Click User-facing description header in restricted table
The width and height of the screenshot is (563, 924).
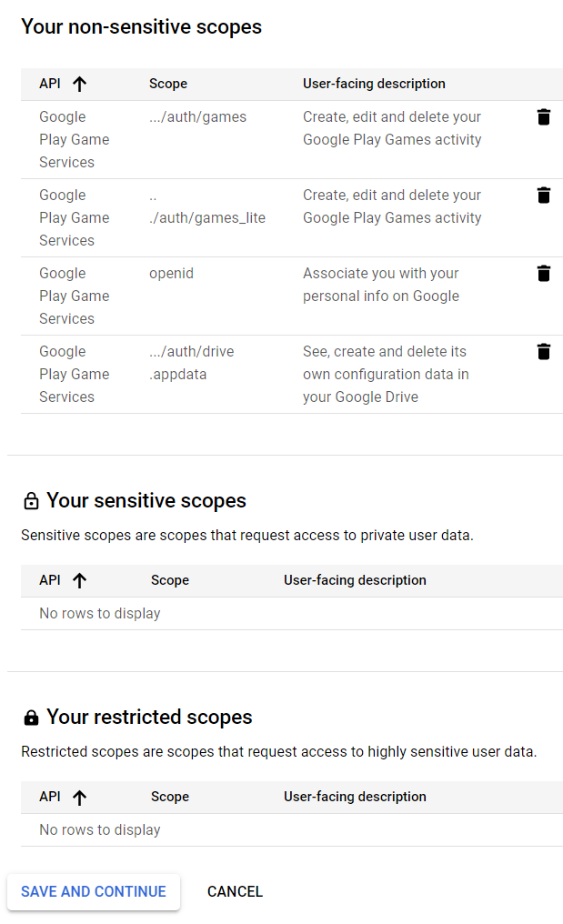[355, 797]
